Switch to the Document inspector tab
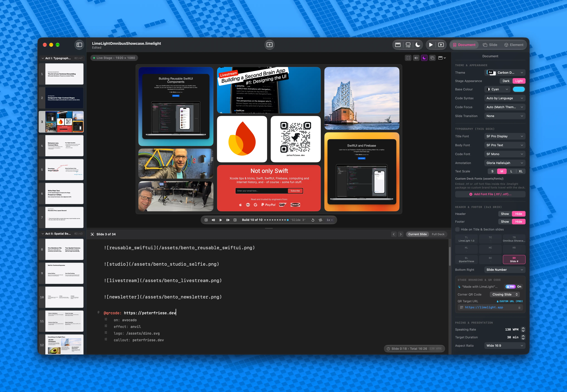567x392 pixels. [464, 45]
